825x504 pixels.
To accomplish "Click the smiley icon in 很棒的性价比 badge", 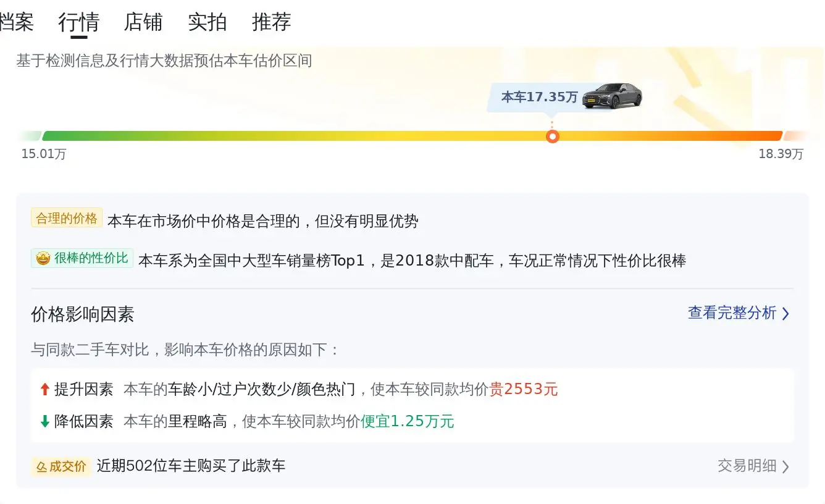I will (43, 258).
